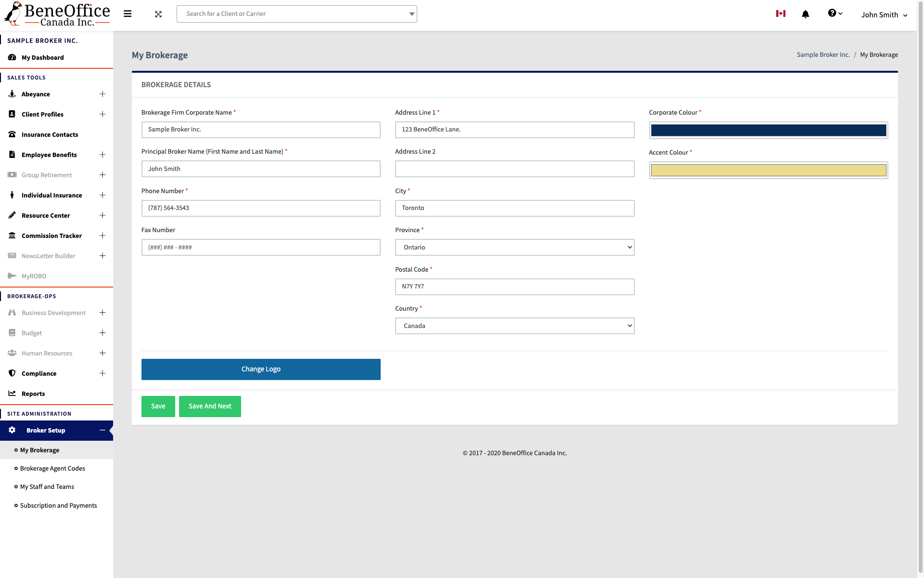Image resolution: width=924 pixels, height=578 pixels.
Task: Collapse the Broker Setup section
Action: (x=103, y=430)
